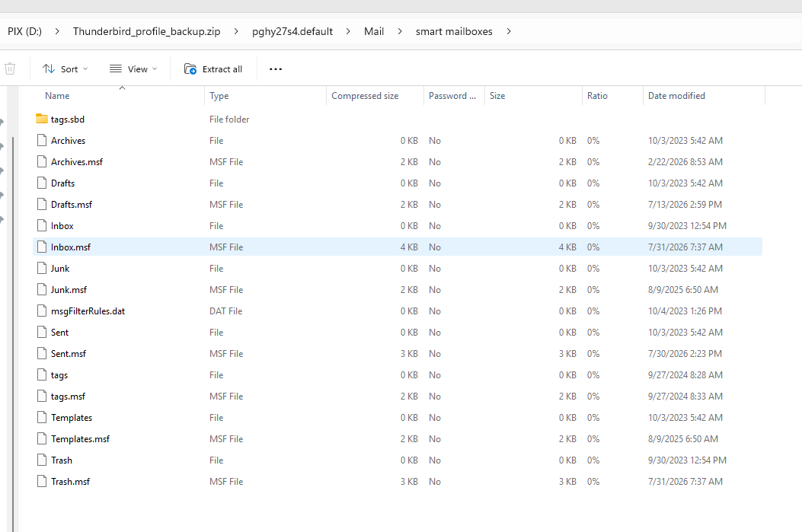Select the Trash.msf file icon

pyautogui.click(x=42, y=481)
